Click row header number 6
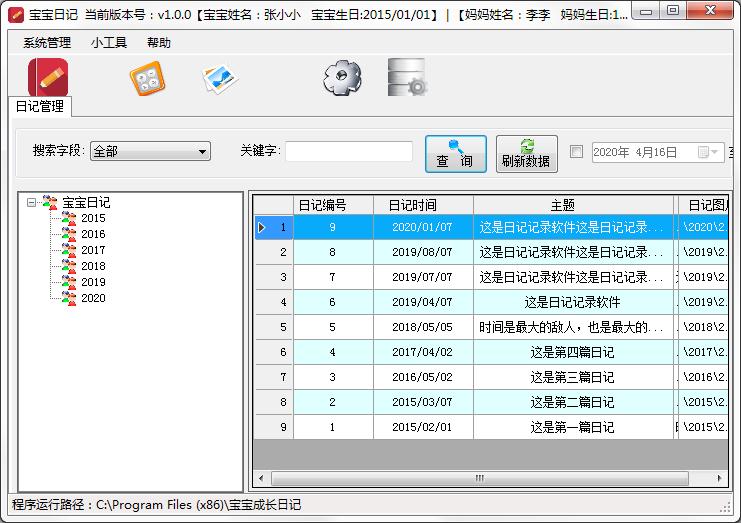This screenshot has width=741, height=523. click(x=274, y=352)
